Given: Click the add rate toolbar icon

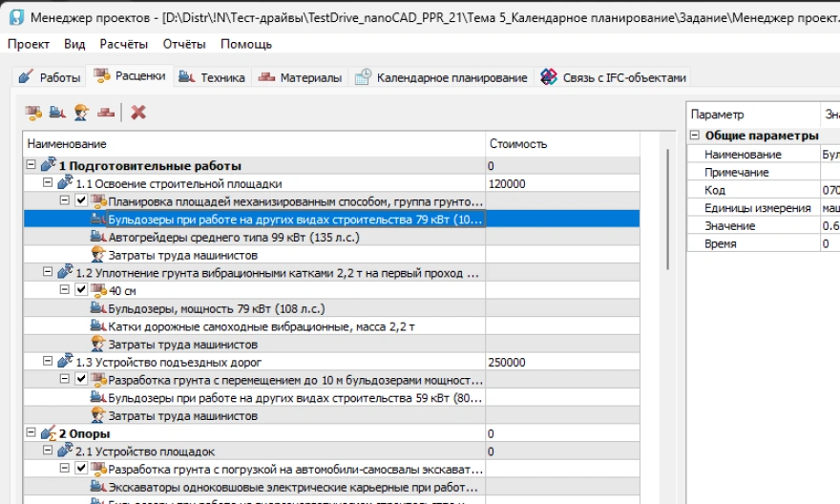Looking at the screenshot, I should [x=33, y=112].
